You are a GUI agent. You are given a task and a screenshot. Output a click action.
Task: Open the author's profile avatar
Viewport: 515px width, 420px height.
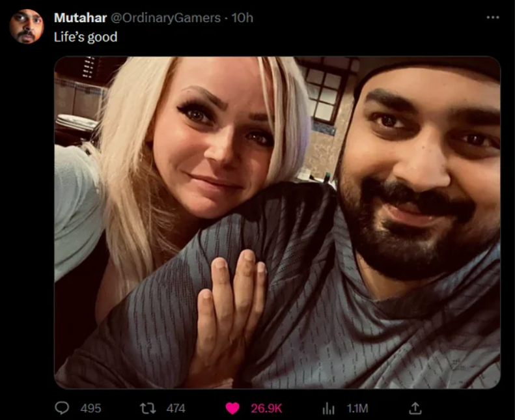(26, 27)
